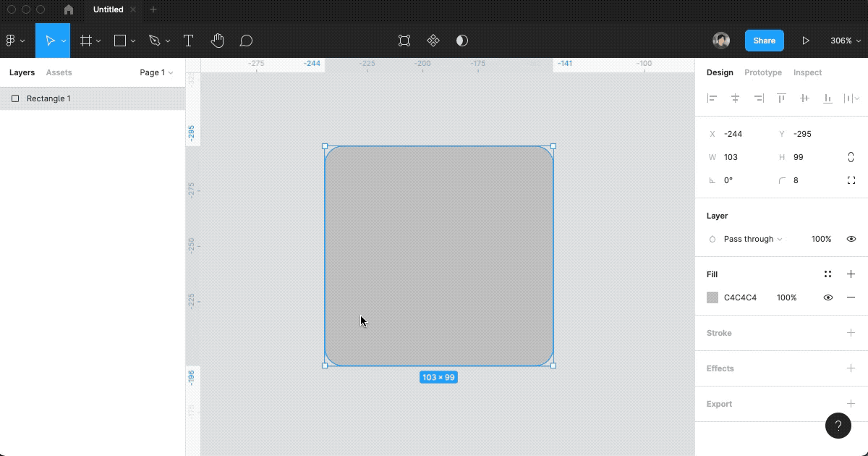
Task: Hide the C4C4C4 fill
Action: [x=827, y=297]
